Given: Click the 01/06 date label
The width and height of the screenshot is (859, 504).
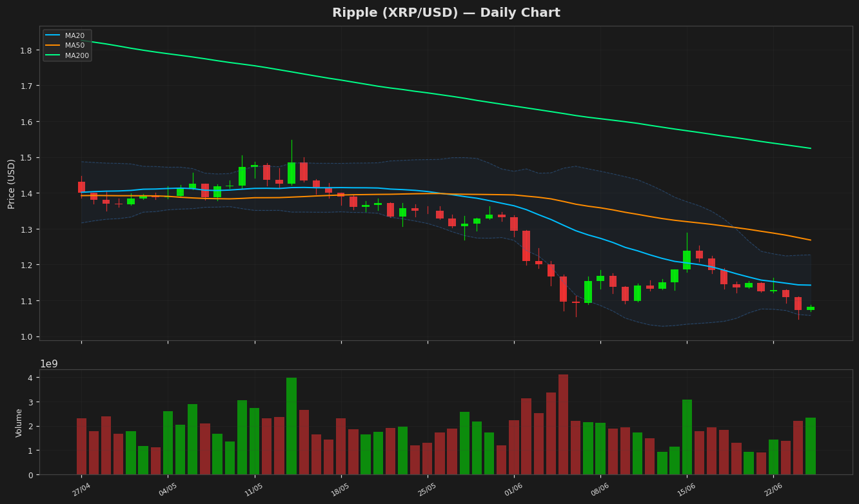Looking at the screenshot, I should click(x=514, y=489).
